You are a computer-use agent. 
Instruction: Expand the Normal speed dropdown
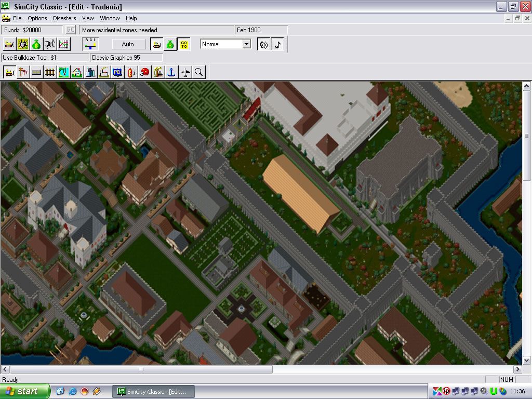point(247,44)
